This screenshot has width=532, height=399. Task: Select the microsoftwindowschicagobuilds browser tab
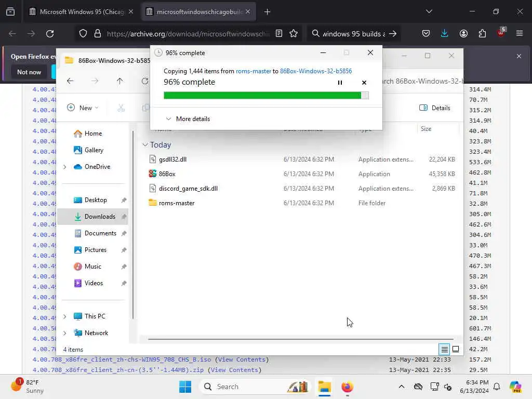coord(198,12)
